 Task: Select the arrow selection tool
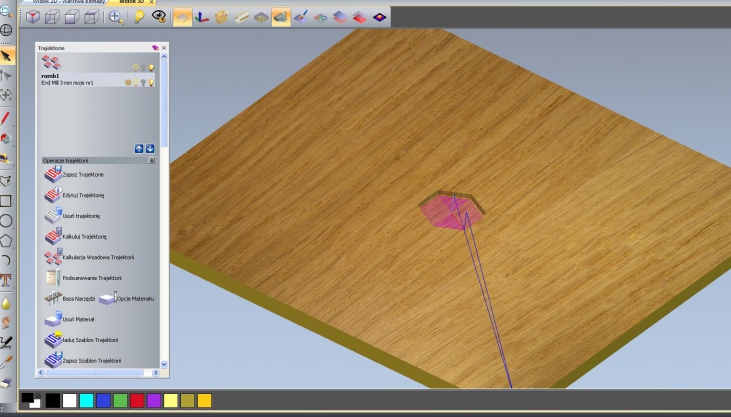[x=6, y=56]
